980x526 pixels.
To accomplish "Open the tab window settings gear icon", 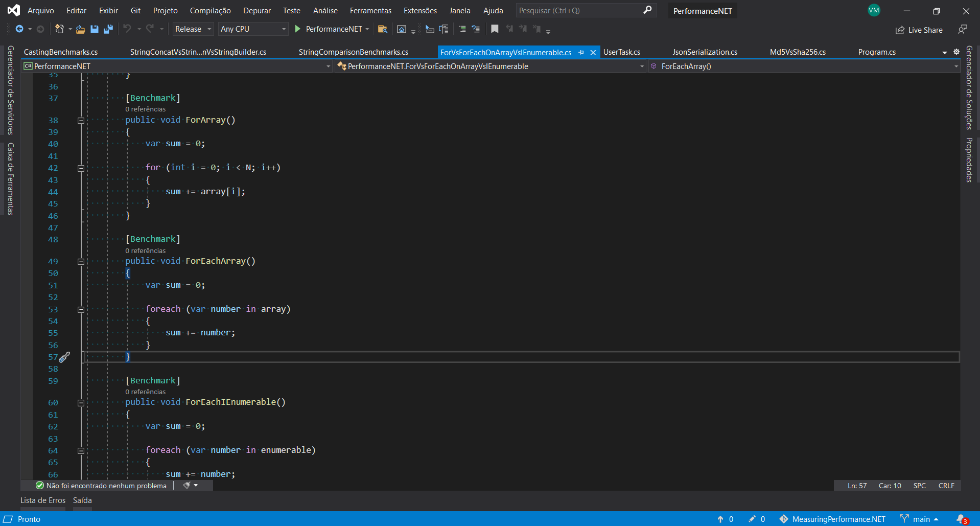I will pos(956,52).
